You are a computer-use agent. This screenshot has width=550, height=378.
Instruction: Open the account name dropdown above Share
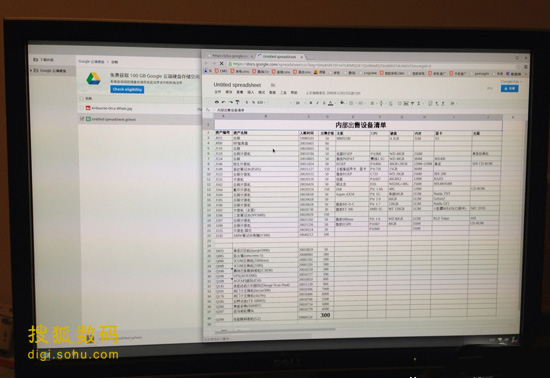click(x=511, y=81)
